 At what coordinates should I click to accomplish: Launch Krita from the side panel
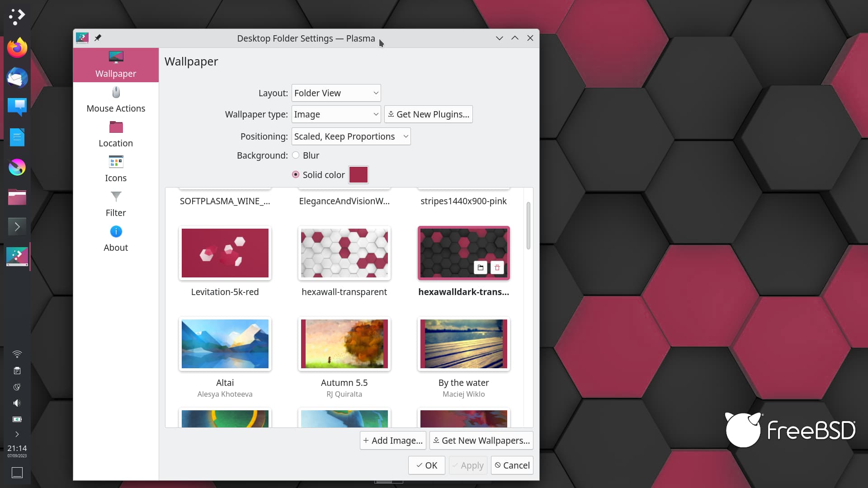pyautogui.click(x=17, y=167)
